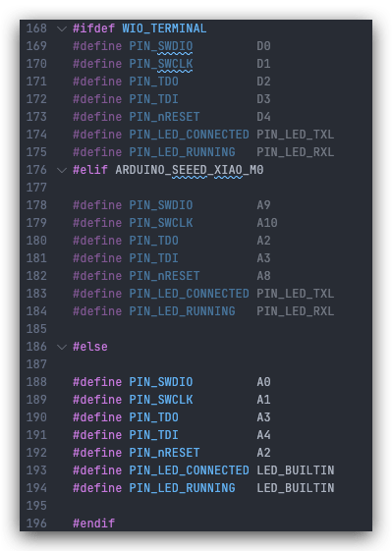The width and height of the screenshot is (392, 551).
Task: Collapse the #ifdef WIO_TERMINAL fold arrow
Action: click(62, 28)
